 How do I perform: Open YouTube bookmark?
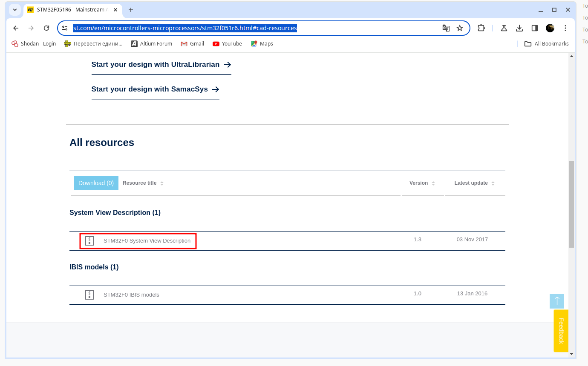[x=227, y=43]
